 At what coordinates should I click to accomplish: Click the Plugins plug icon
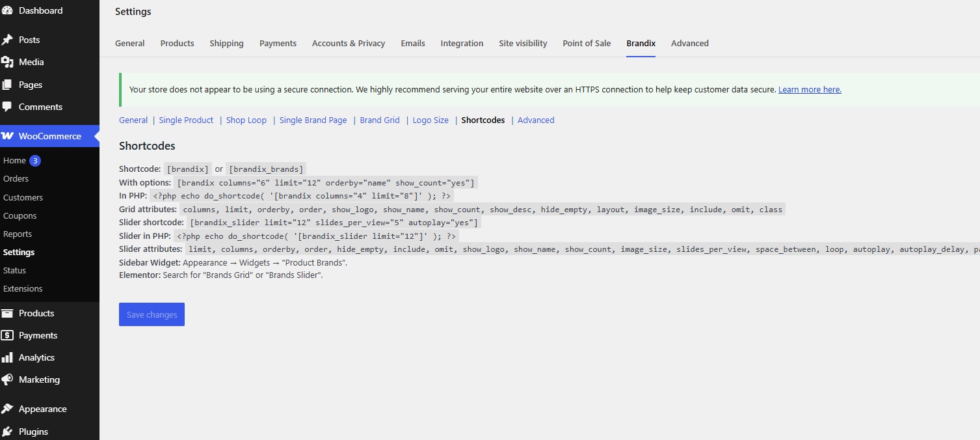[x=7, y=432]
